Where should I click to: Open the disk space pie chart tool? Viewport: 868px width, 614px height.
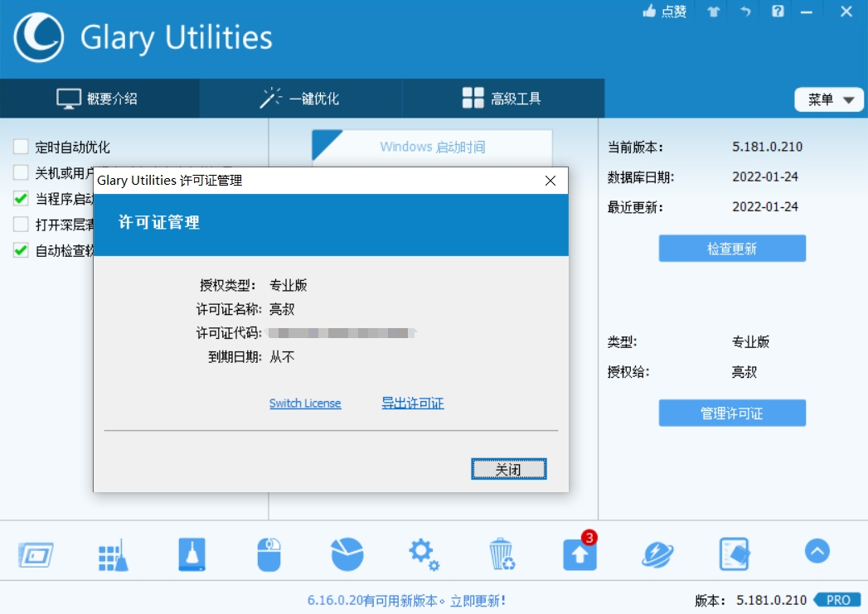coord(347,554)
